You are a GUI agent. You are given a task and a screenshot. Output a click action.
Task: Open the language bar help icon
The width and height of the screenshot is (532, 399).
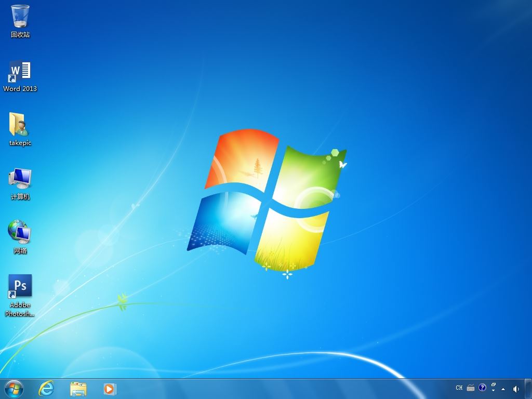pyautogui.click(x=482, y=388)
